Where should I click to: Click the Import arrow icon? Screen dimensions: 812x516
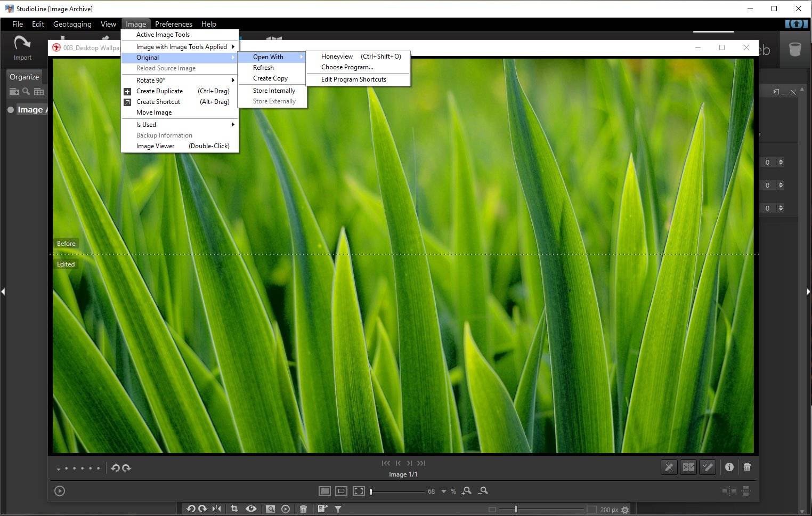pyautogui.click(x=22, y=43)
